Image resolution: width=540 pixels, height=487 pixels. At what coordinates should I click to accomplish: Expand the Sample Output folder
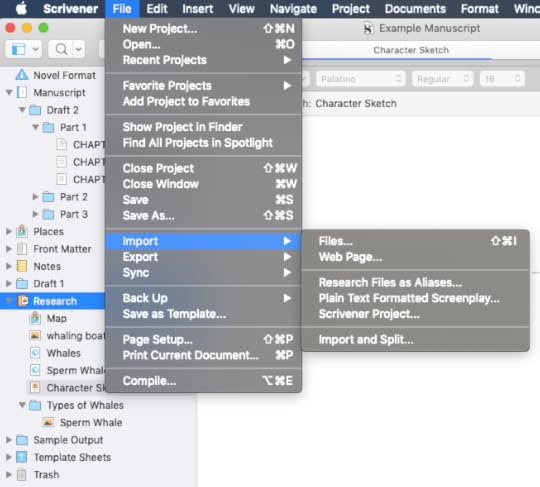coord(9,440)
